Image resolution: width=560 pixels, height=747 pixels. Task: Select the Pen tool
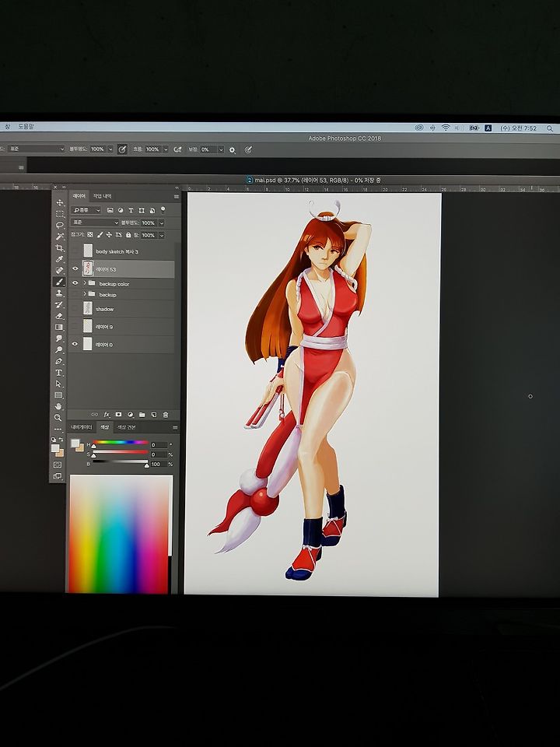58,361
